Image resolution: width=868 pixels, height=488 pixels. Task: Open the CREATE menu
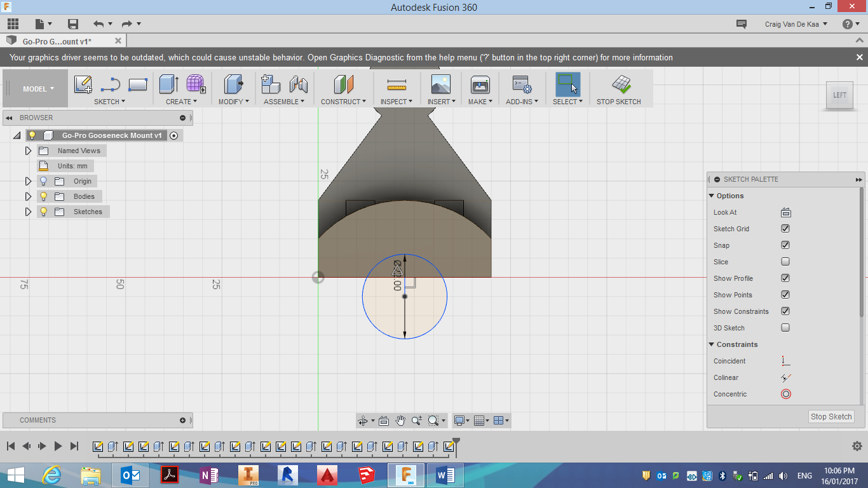[182, 102]
